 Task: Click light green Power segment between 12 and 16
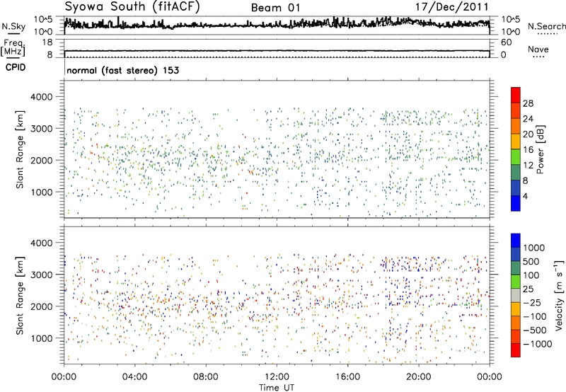pos(516,157)
